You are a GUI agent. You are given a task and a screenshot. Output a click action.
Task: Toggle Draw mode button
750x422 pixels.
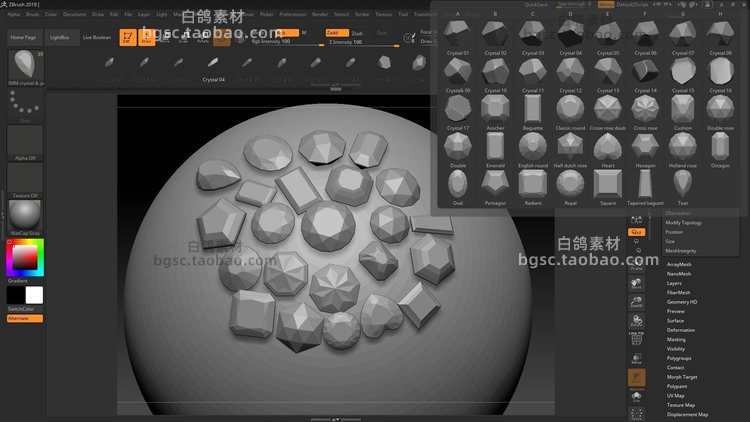pyautogui.click(x=146, y=37)
